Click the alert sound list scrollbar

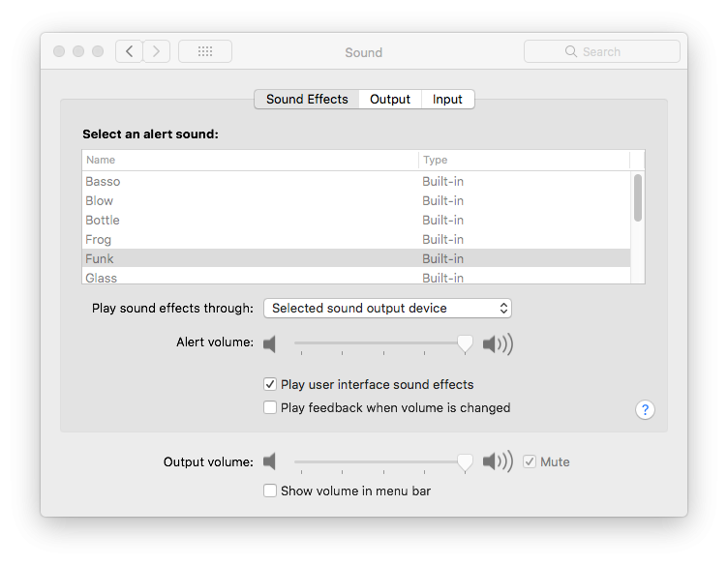click(638, 198)
